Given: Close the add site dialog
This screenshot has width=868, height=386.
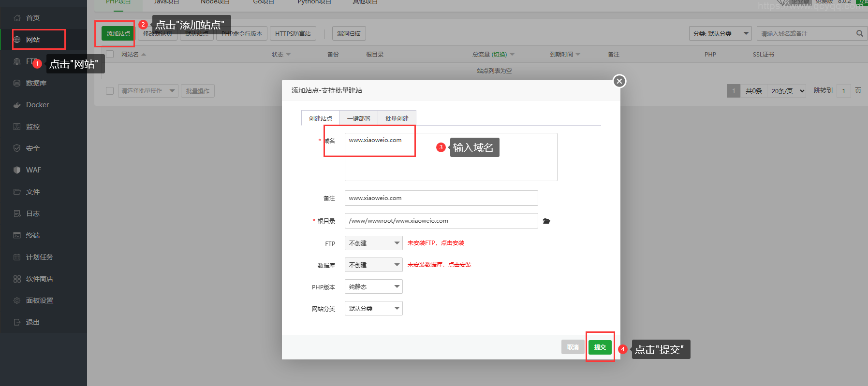Looking at the screenshot, I should point(619,81).
